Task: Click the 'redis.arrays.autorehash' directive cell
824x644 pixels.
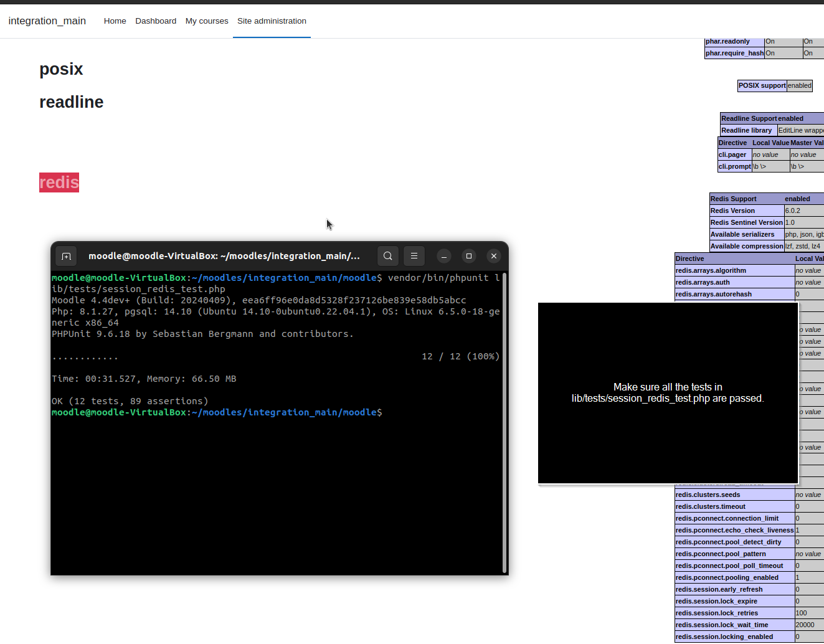Action: tap(735, 294)
